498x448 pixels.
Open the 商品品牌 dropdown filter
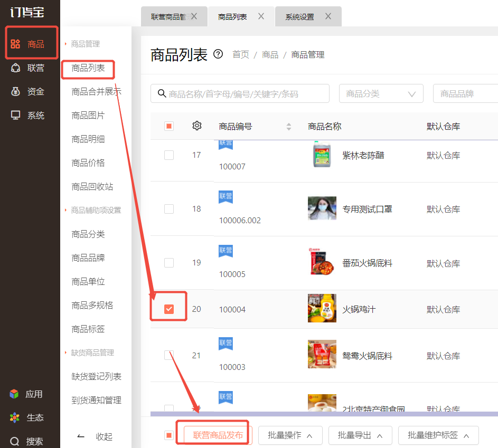point(466,93)
